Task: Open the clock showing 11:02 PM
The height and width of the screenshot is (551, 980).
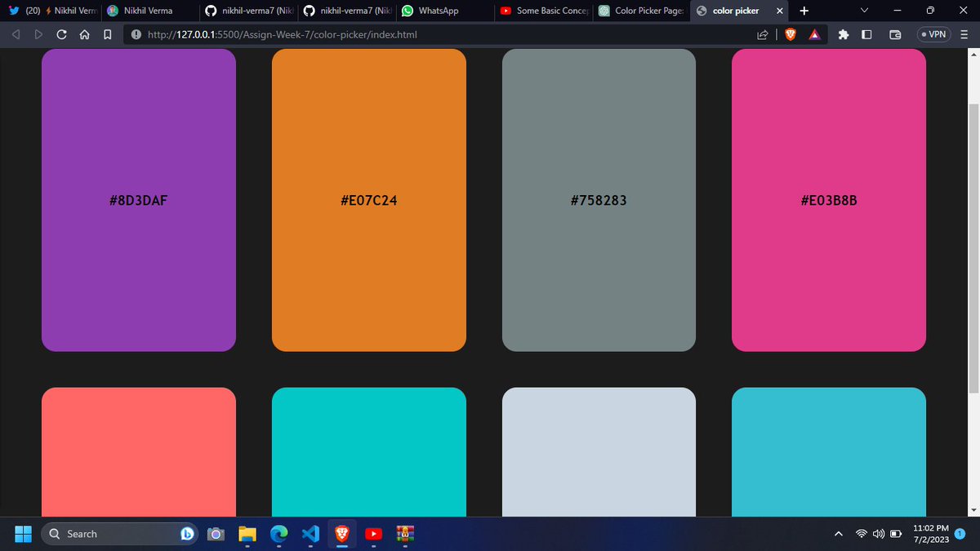Action: coord(931,534)
